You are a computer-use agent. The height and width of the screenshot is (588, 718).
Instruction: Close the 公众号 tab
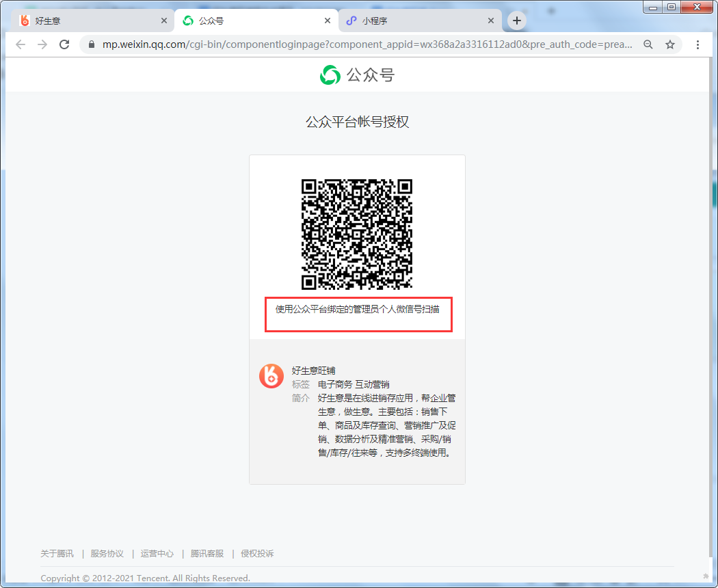(328, 21)
